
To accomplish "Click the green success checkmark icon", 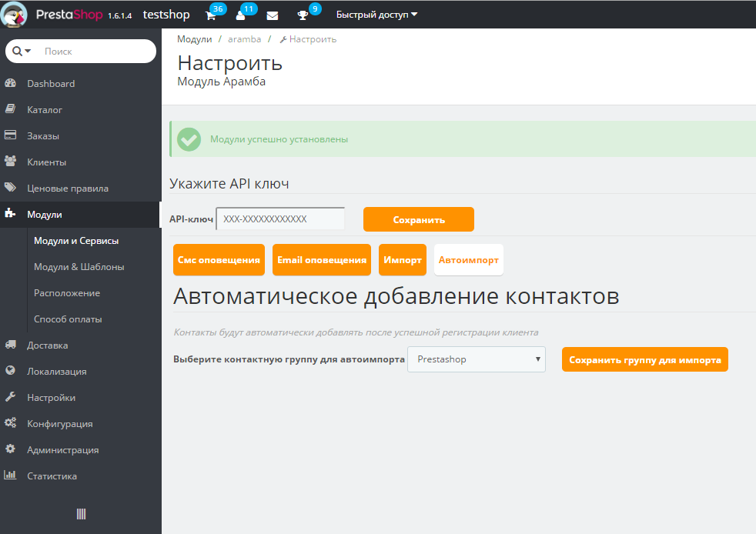I will pos(189,139).
